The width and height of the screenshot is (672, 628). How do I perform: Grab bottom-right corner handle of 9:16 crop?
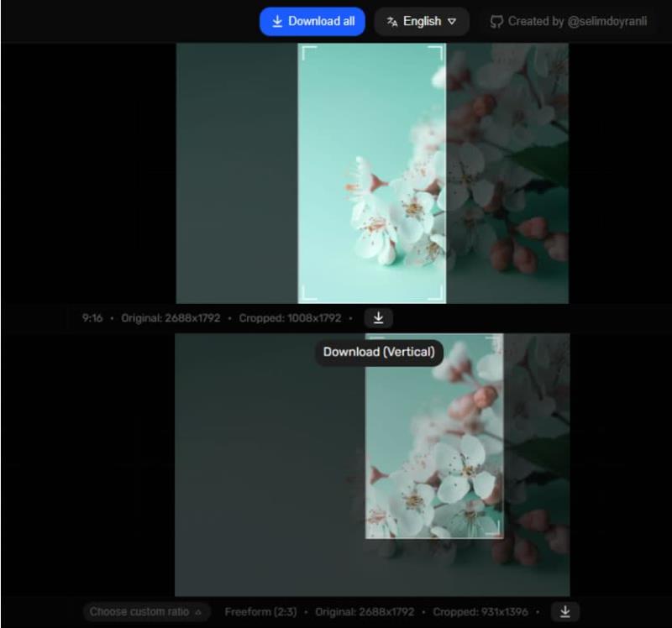pos(435,292)
